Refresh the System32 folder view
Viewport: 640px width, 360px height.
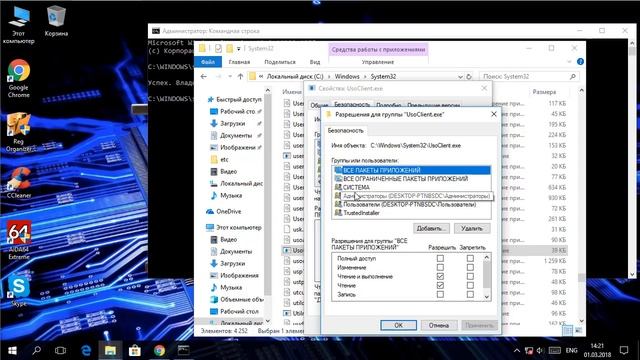pos(469,76)
